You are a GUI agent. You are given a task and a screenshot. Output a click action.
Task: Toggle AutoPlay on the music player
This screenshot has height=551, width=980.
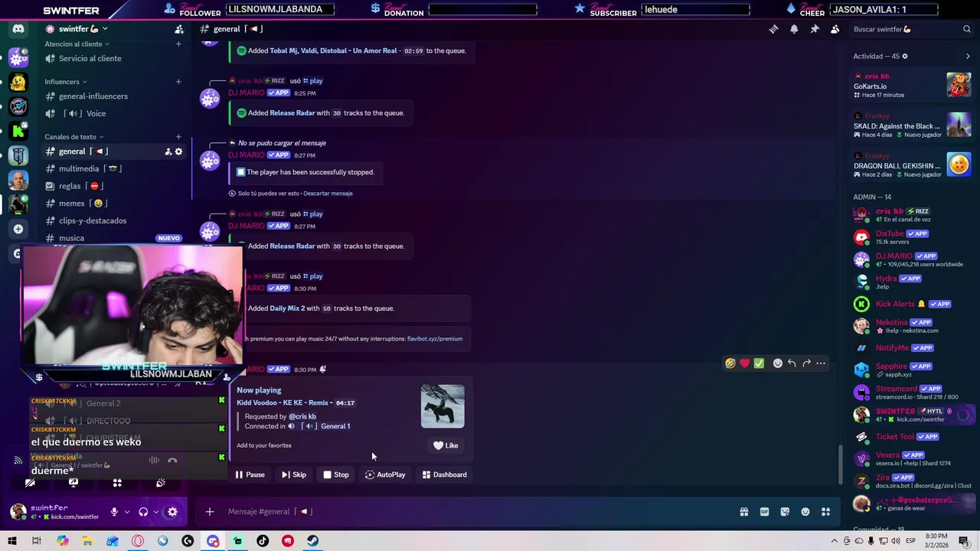[x=385, y=474]
